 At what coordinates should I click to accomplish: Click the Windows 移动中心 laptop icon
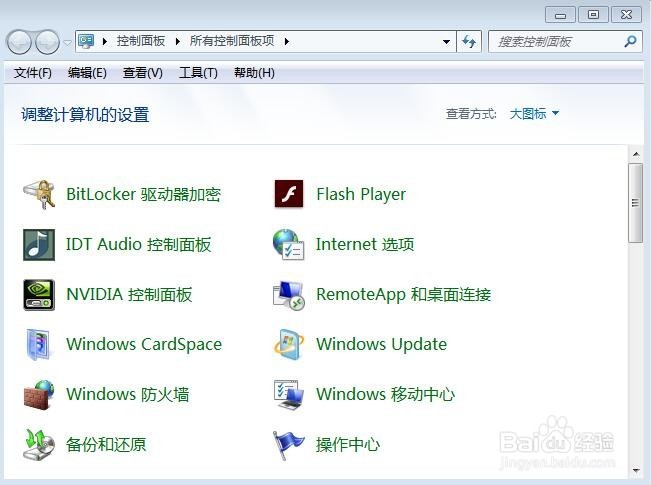coord(289,394)
